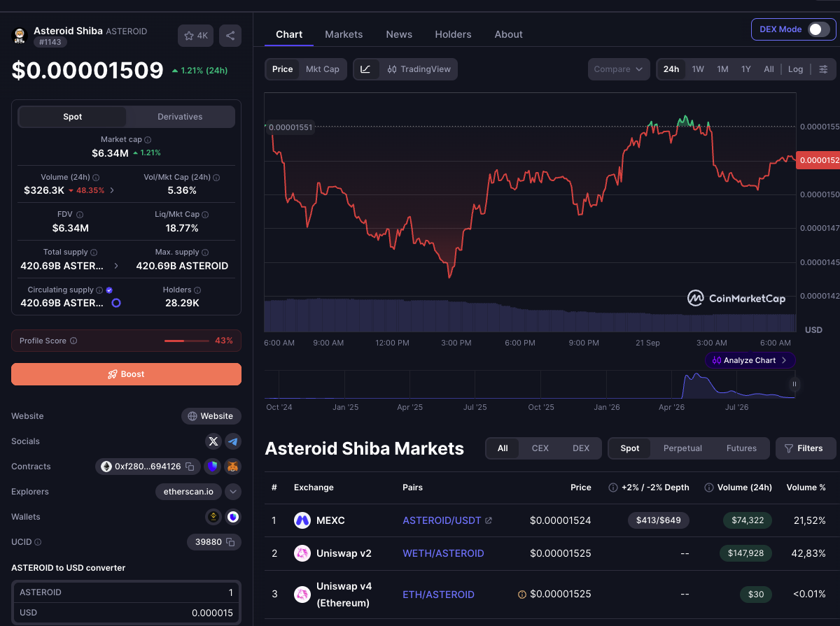Open the Compare dropdown
Viewport: 840px width, 626px height.
coord(619,69)
